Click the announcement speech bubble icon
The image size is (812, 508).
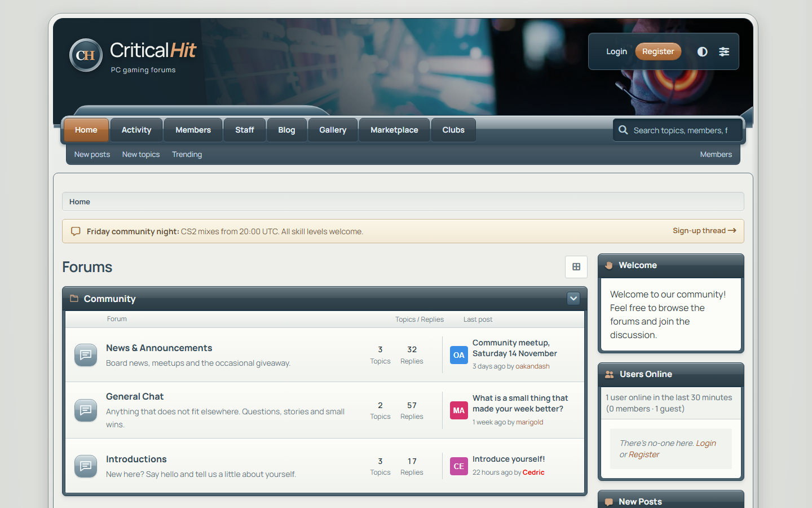[76, 231]
